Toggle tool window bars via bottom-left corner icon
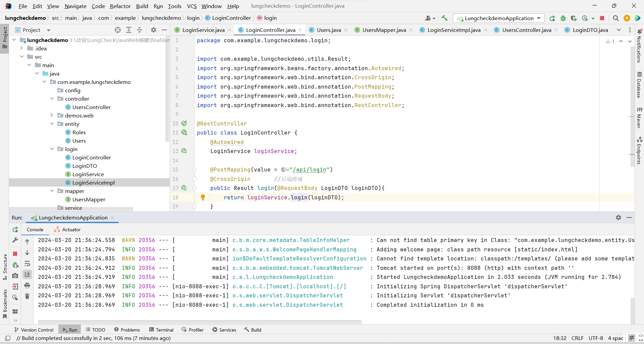This screenshot has height=344, width=644. (x=8, y=338)
